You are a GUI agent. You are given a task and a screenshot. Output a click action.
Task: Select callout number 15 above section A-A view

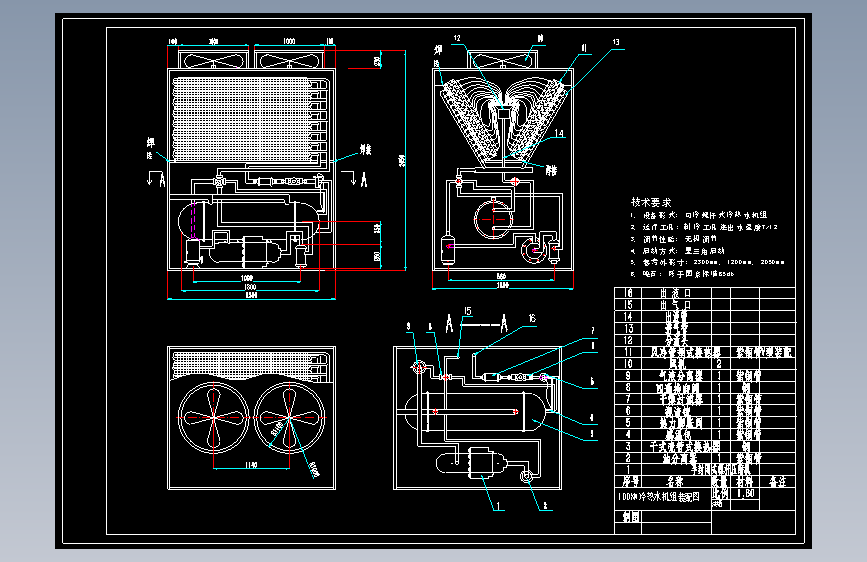click(468, 311)
